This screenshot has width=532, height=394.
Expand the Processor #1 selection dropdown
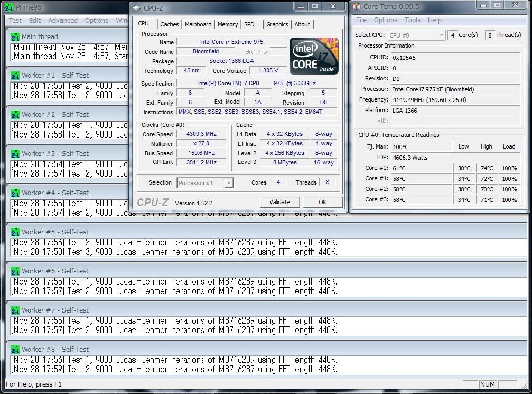205,183
